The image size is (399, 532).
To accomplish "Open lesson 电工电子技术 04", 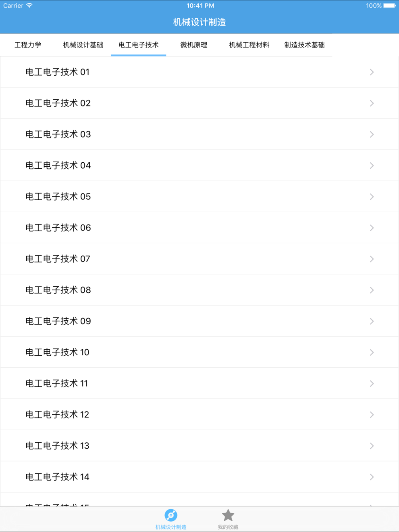I will [199, 166].
